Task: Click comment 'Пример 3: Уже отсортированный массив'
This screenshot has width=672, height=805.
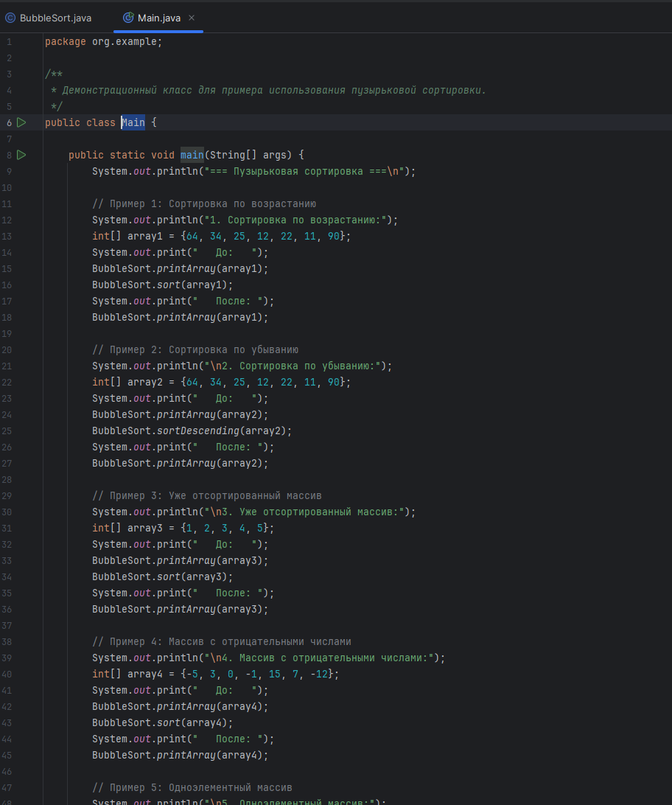Action: 207,496
